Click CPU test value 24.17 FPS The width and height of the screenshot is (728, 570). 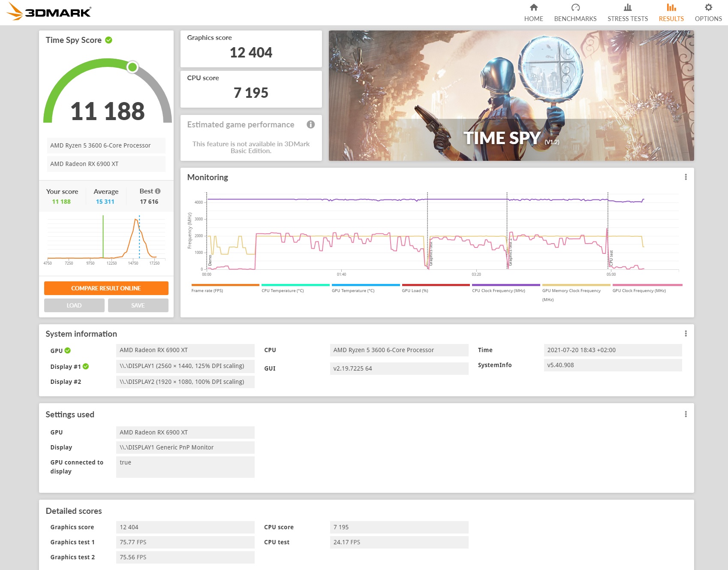tap(399, 542)
